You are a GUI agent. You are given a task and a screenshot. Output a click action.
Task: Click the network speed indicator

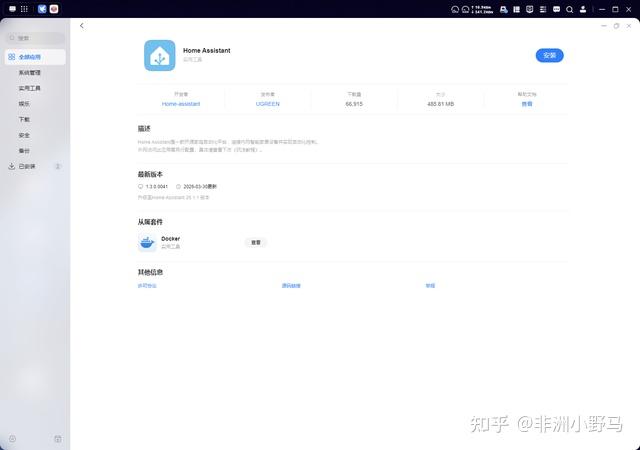482,9
